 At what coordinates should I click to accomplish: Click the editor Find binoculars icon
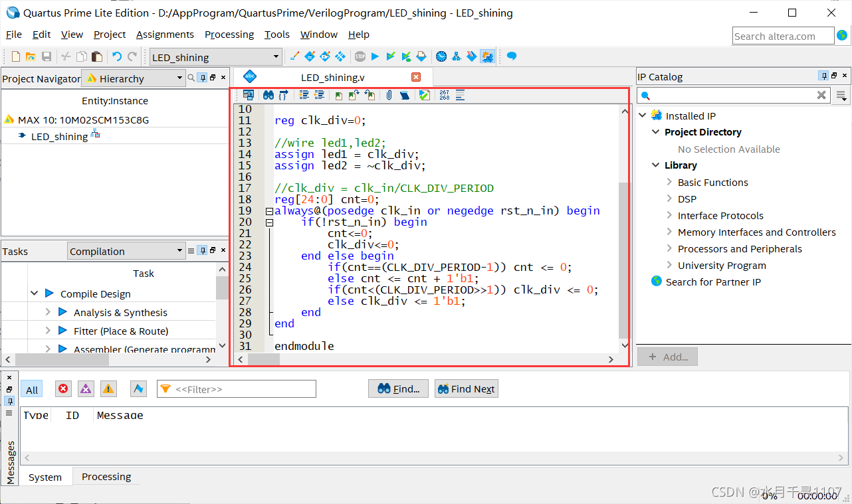(268, 95)
